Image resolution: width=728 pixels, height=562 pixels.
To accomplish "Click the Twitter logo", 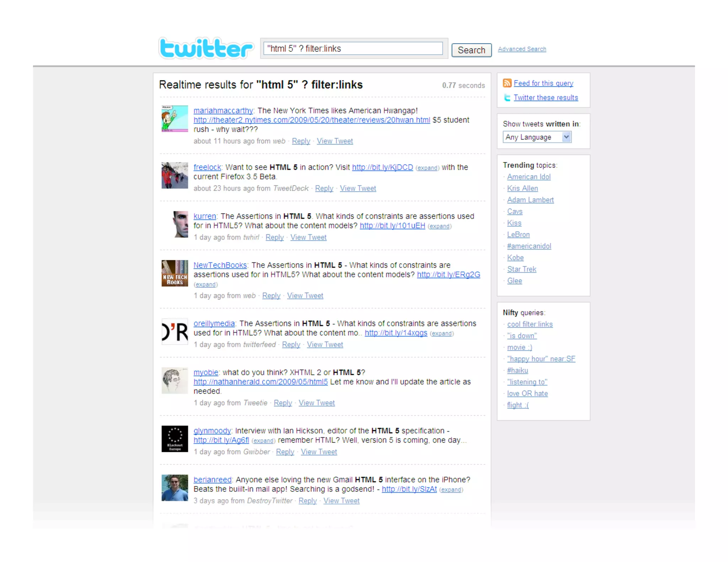I will point(206,48).
